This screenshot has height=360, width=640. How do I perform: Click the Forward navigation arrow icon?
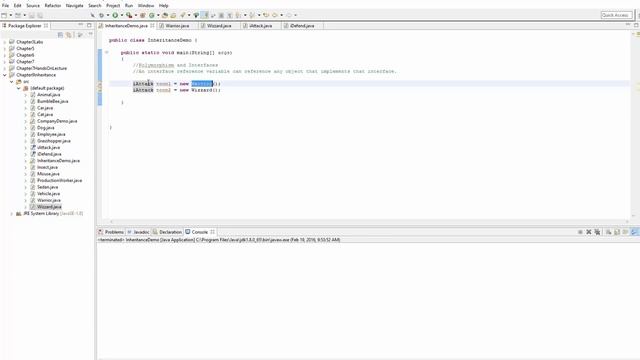[x=289, y=15]
